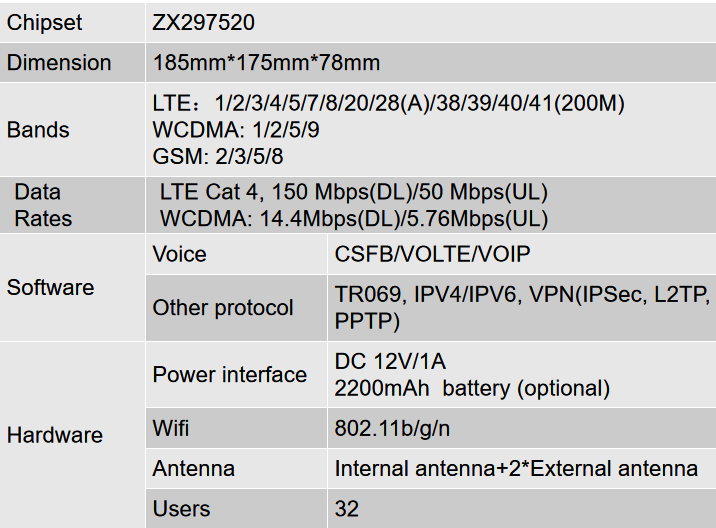The width and height of the screenshot is (716, 528).
Task: Click the GSM: 2/3/5/8 line
Action: coord(218,157)
